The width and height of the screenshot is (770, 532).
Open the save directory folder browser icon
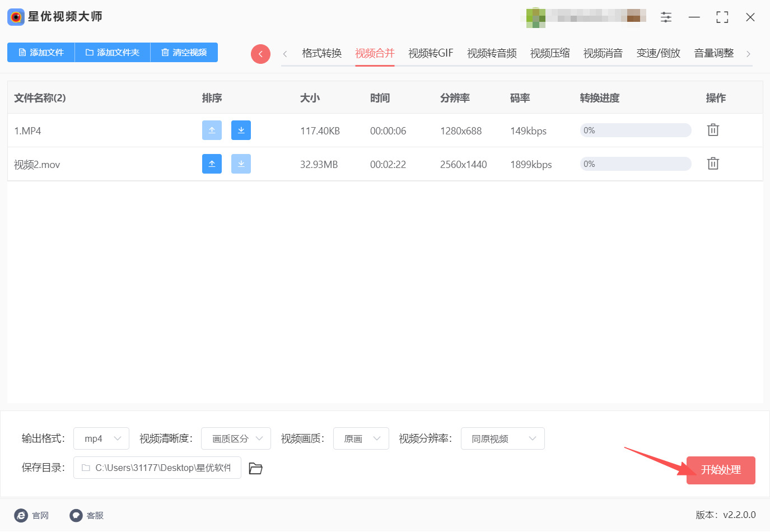pos(255,468)
